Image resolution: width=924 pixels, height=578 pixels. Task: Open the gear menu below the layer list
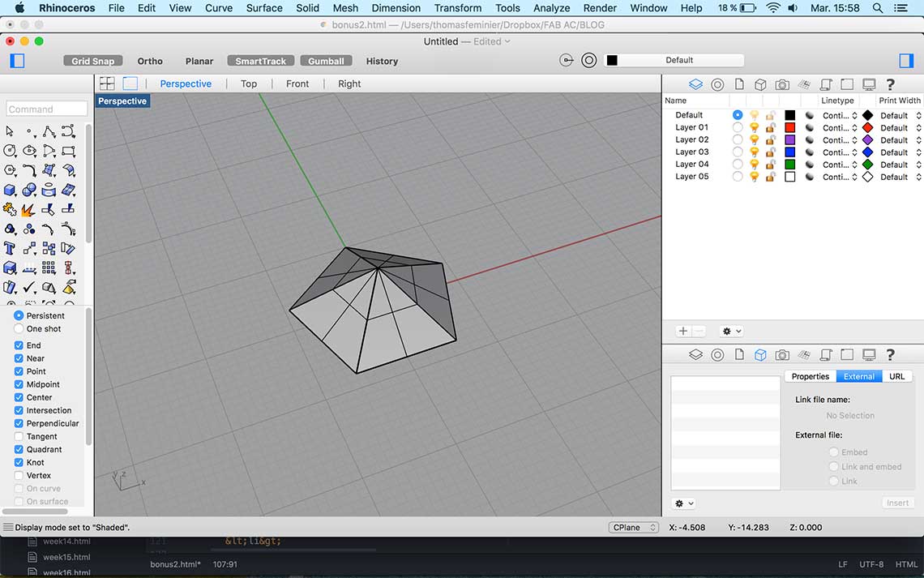[731, 331]
